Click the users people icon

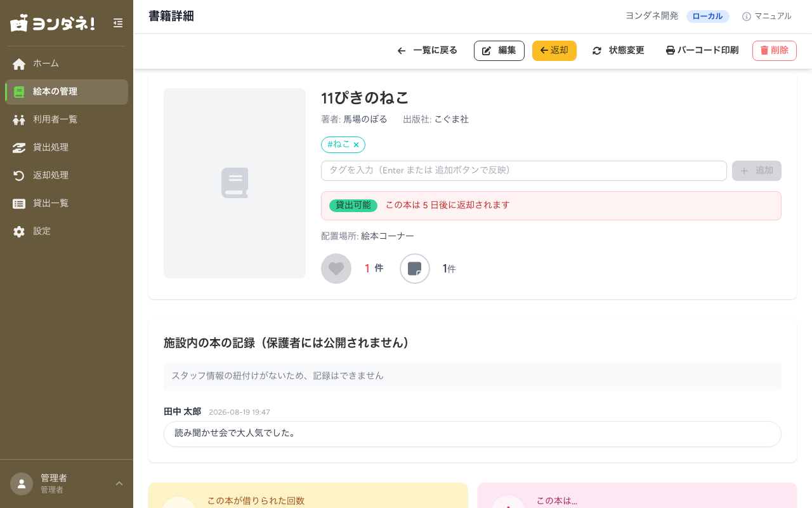click(x=19, y=119)
